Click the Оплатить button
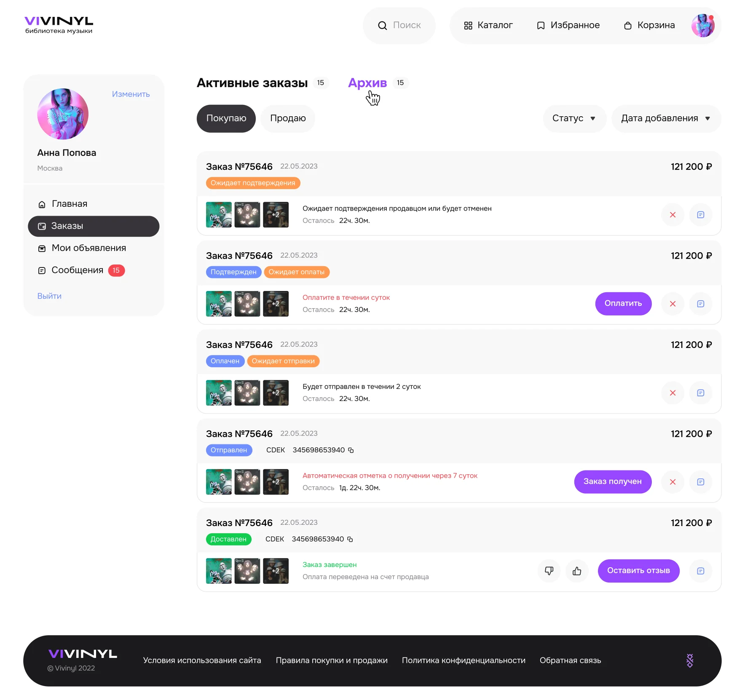Viewport: 745px width, 700px height. tap(623, 304)
